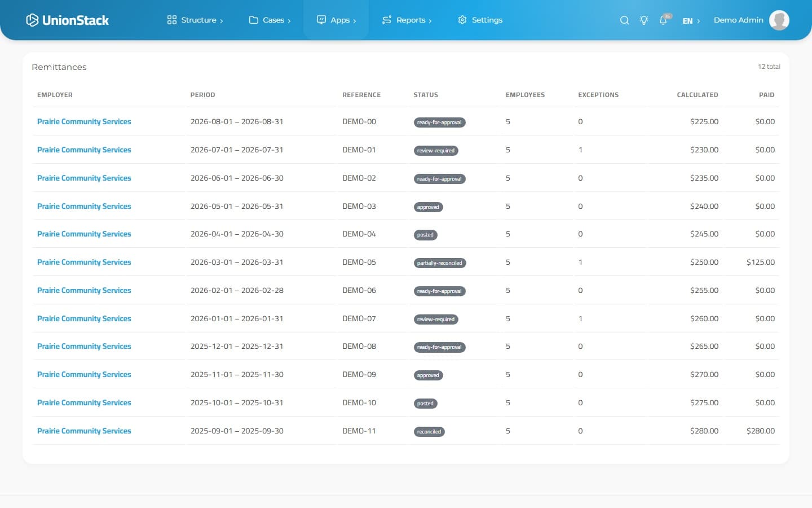Open Prairie Community Services for DEMO-10
This screenshot has width=812, height=508.
pos(84,402)
